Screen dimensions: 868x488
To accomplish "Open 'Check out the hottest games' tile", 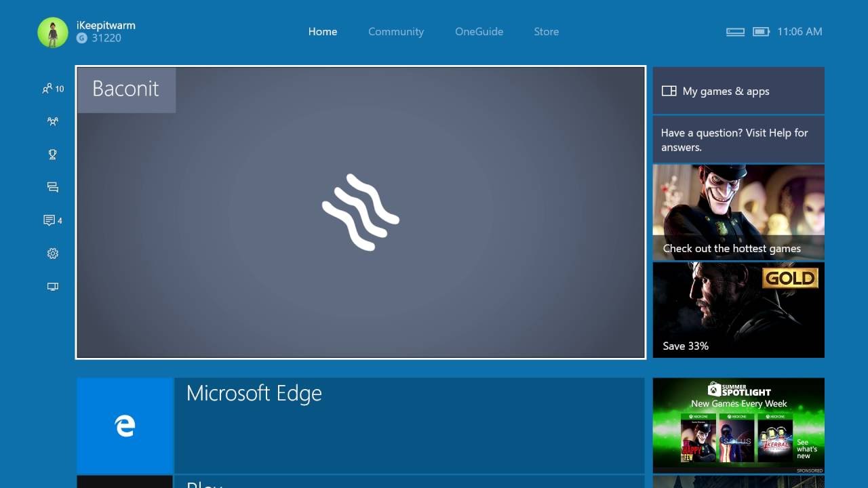I will pos(738,213).
